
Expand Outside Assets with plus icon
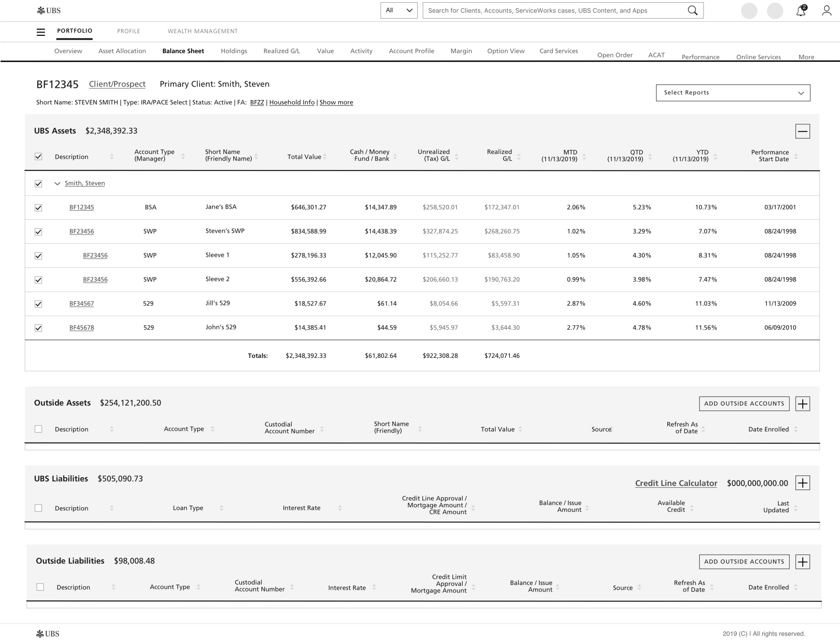coord(802,403)
